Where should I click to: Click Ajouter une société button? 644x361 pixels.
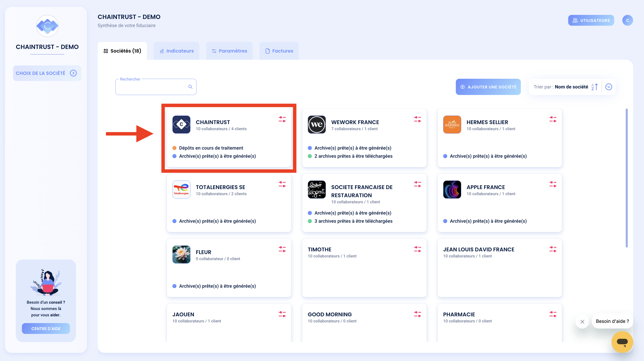click(488, 87)
